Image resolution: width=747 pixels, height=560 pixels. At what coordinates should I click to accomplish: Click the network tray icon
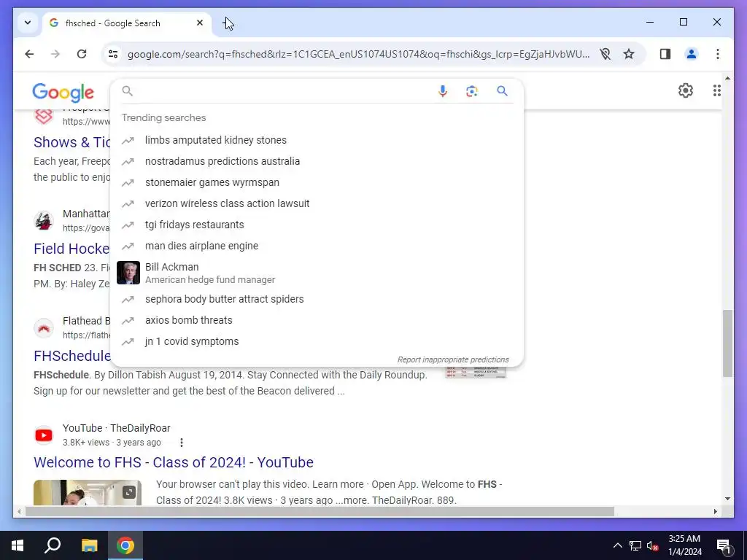coord(635,545)
